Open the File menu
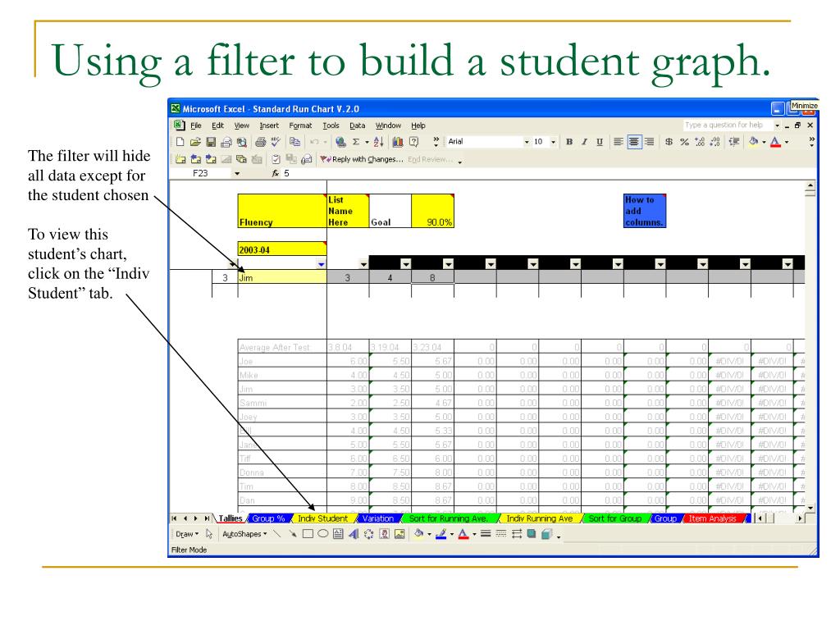This screenshot has height=630, width=840. pyautogui.click(x=196, y=126)
